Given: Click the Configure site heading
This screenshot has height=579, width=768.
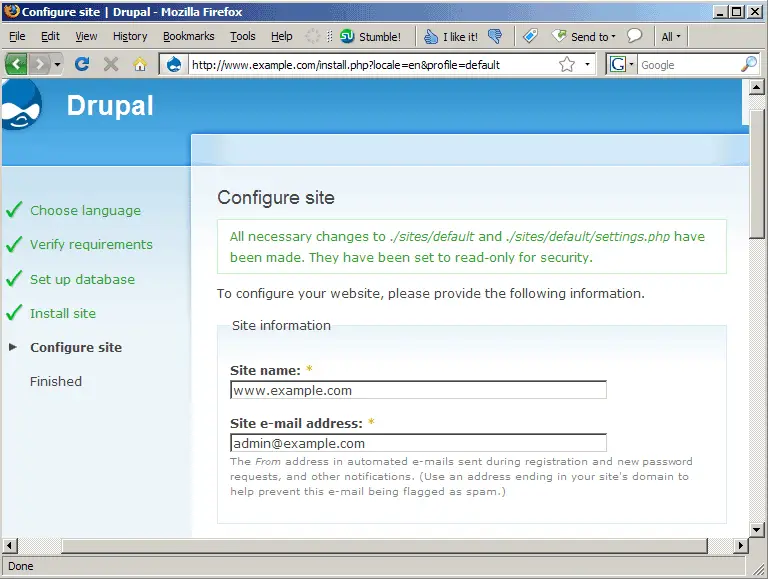Looking at the screenshot, I should (x=276, y=197).
